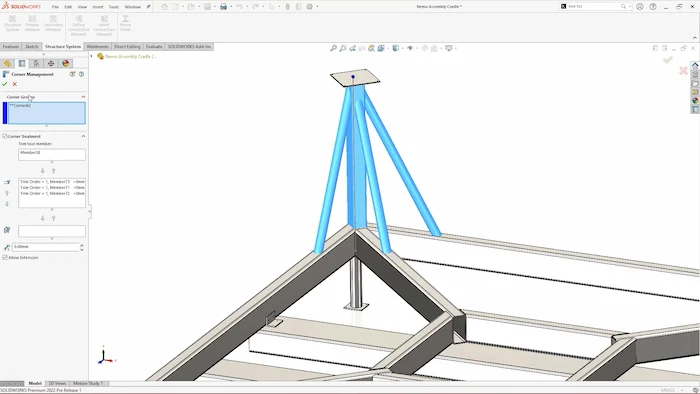
Task: Open the Window menu
Action: (132, 7)
